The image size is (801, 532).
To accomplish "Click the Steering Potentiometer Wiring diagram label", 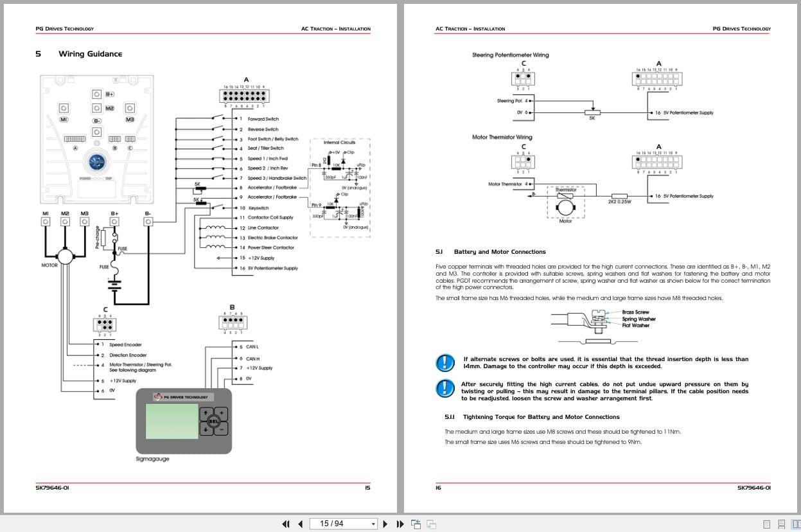I will click(511, 55).
